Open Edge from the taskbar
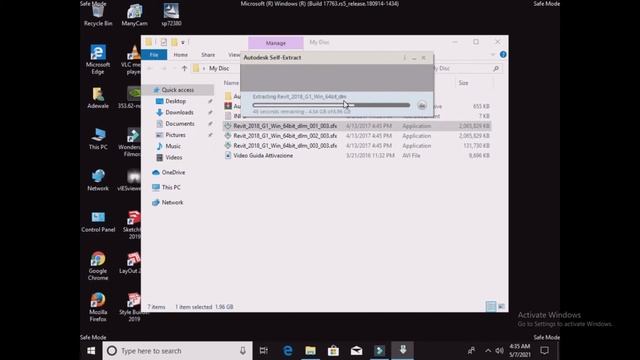Image resolution: width=640 pixels, height=360 pixels. point(288,351)
